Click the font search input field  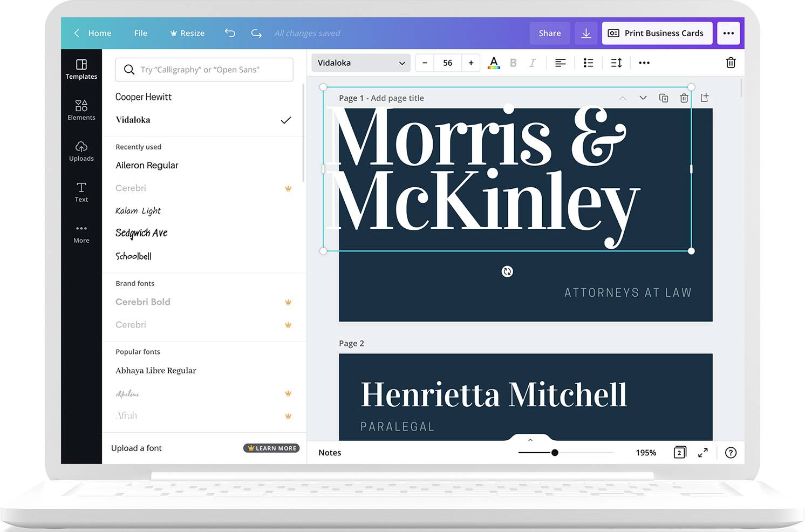pos(204,69)
